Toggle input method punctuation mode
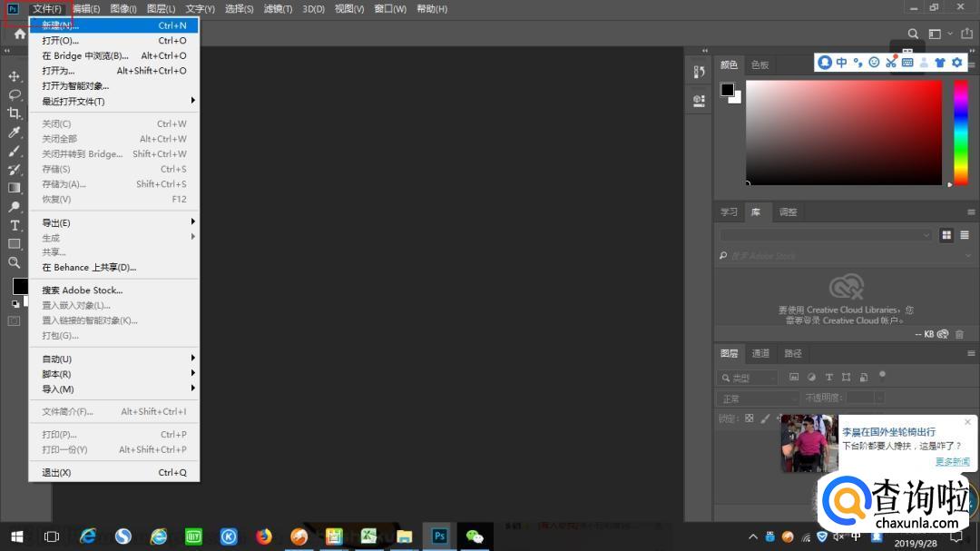 coord(858,62)
